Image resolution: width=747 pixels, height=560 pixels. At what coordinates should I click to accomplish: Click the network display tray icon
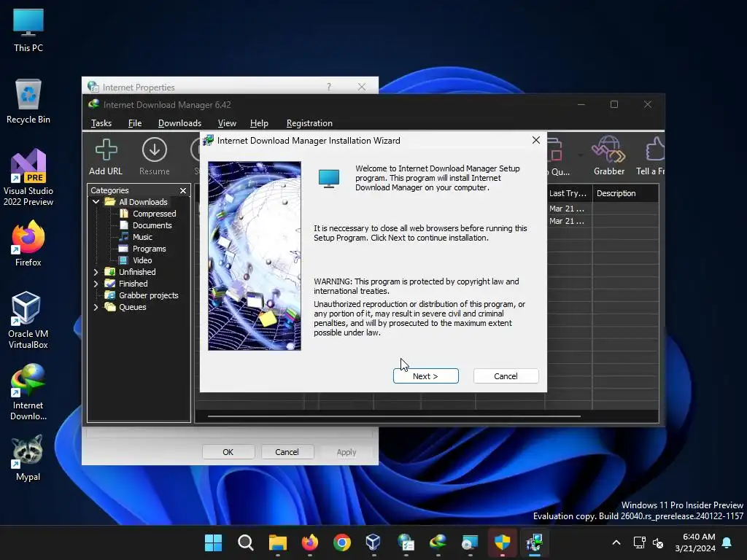(639, 542)
